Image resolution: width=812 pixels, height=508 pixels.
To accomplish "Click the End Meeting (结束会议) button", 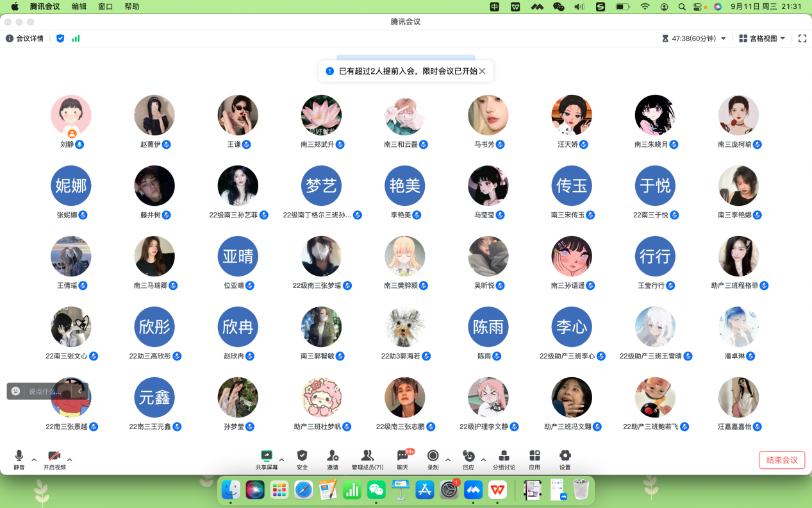I will tap(781, 460).
